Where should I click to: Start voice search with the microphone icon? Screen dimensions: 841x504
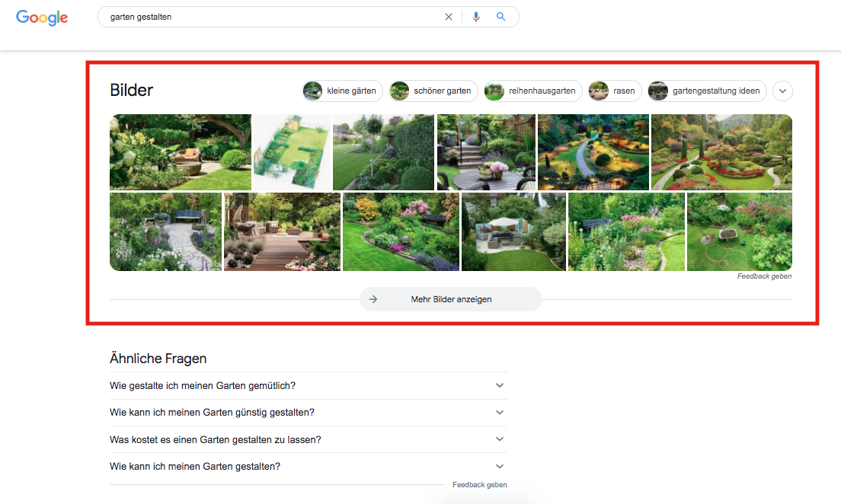476,17
